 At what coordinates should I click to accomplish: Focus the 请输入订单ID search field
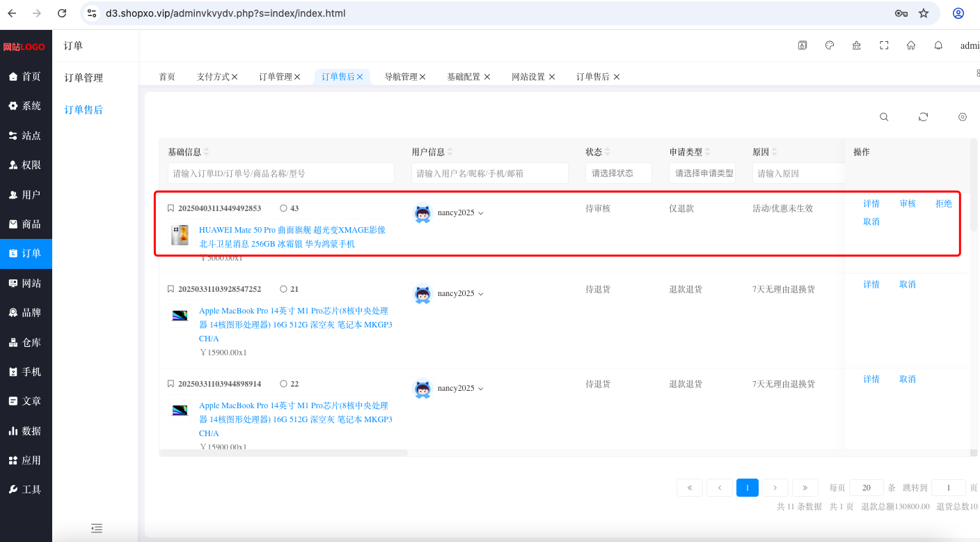pos(281,173)
